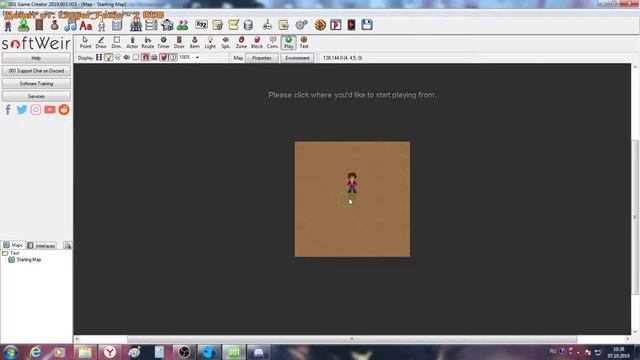Viewport: 640px width, 360px height.
Task: Select the Spk. speaker tool
Action: 225,42
